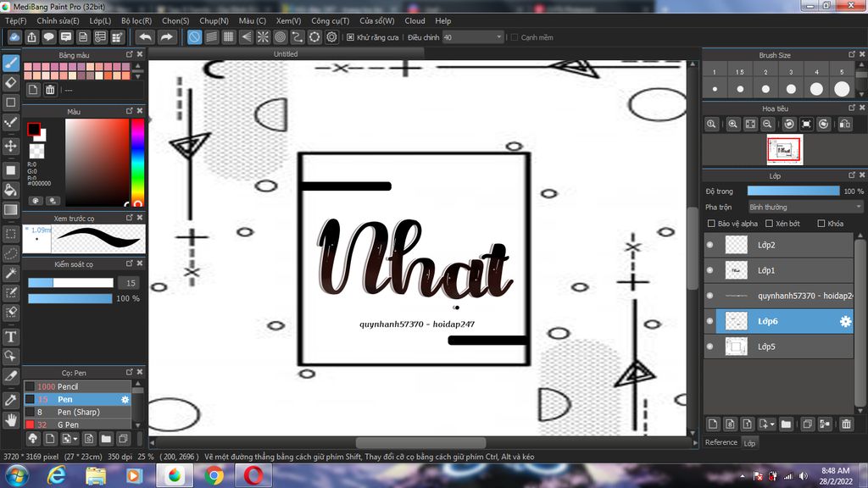This screenshot has width=868, height=488.
Task: Click the horizontal canvas scrollbar
Action: point(422,442)
